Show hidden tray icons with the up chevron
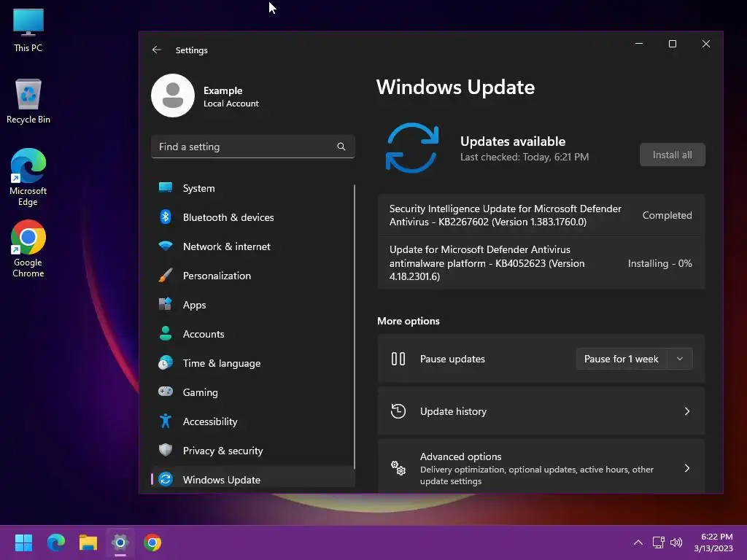Image resolution: width=747 pixels, height=560 pixels. tap(638, 542)
